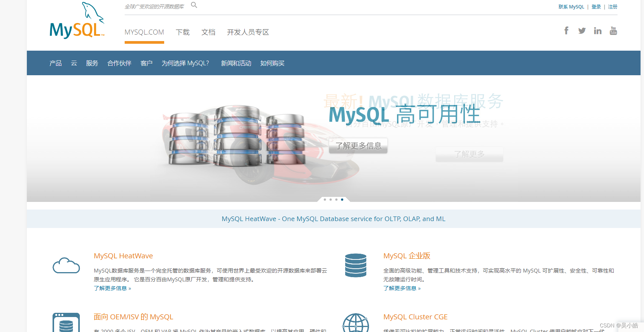644x332 pixels.
Task: Open the 云 menu item
Action: 74,63
